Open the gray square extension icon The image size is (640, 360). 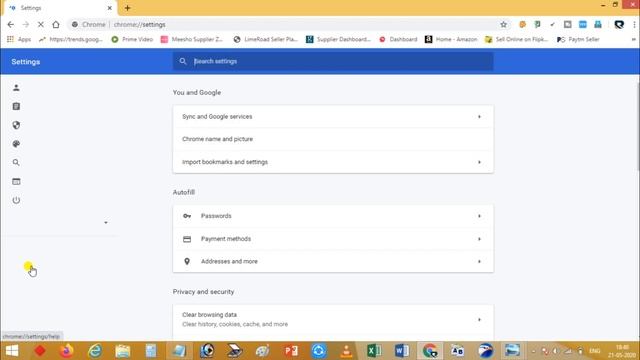567,24
